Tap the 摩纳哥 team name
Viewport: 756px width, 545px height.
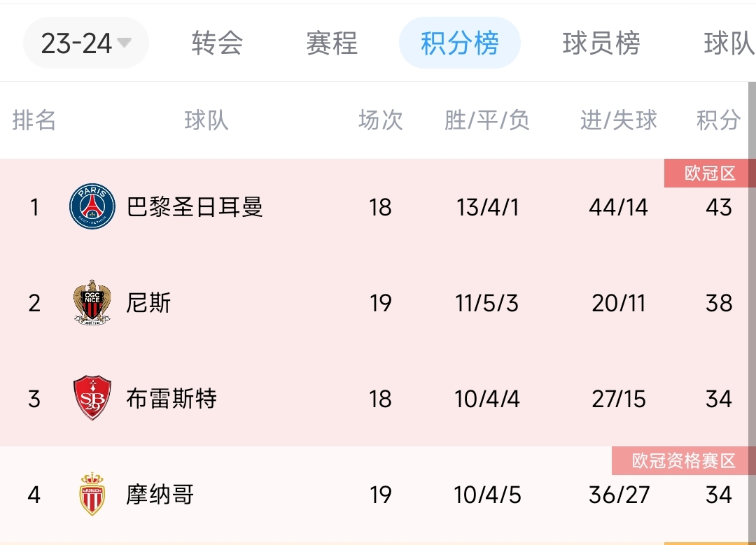160,495
